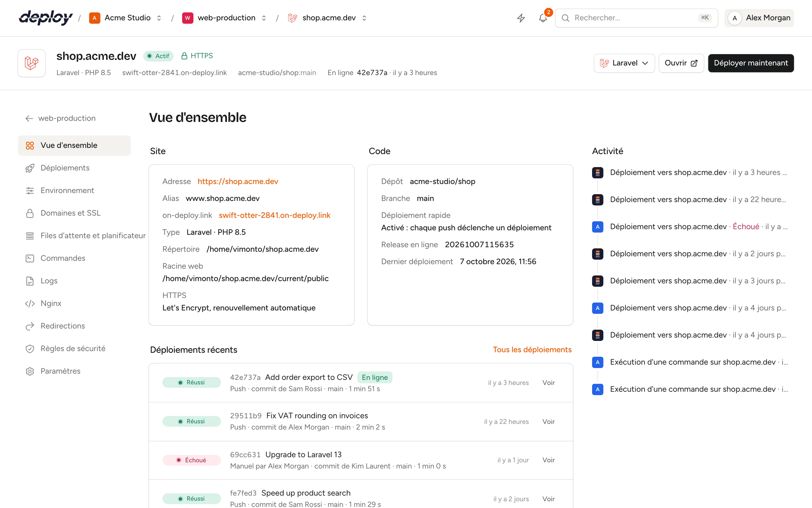Click the rocket icon for Déploiements
Viewport: 812px width, 508px height.
[30, 168]
